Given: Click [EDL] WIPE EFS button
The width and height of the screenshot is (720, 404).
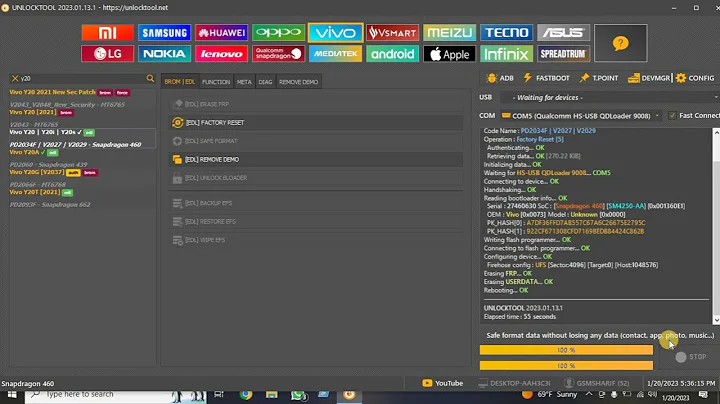Looking at the screenshot, I should pyautogui.click(x=316, y=240).
